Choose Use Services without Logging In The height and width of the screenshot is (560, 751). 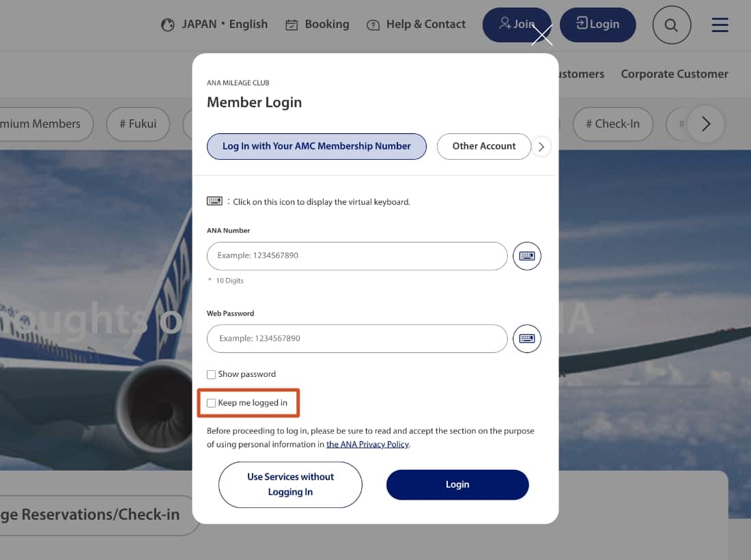(x=290, y=484)
